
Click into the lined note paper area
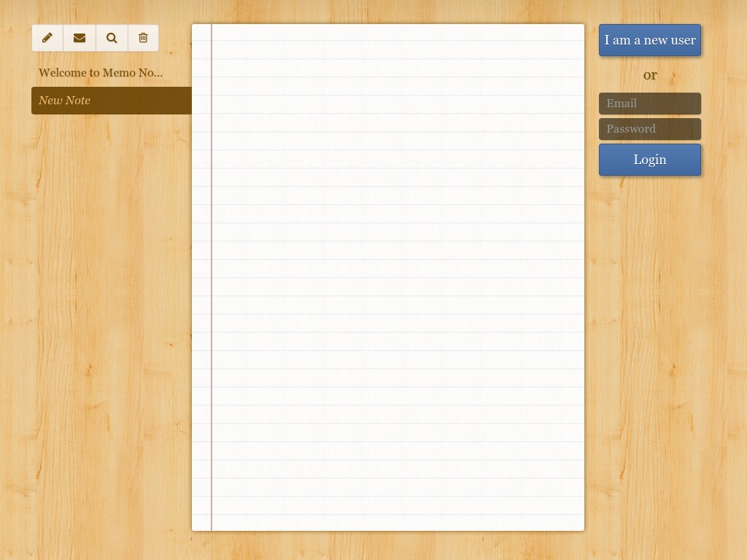click(388, 277)
